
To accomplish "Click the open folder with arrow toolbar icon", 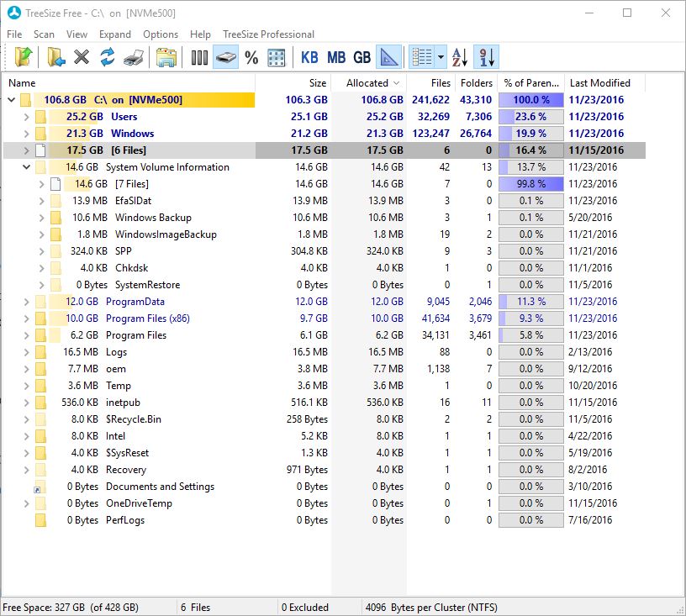I will (x=55, y=57).
